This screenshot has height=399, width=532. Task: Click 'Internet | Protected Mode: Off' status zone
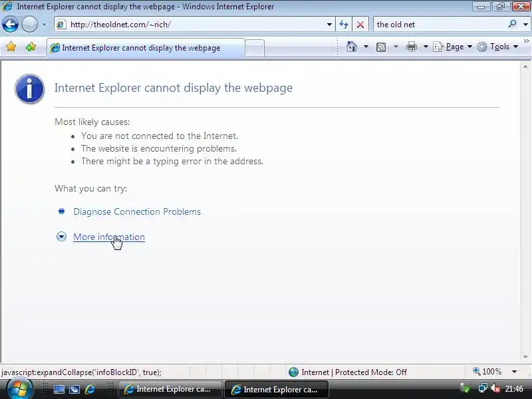pos(348,372)
